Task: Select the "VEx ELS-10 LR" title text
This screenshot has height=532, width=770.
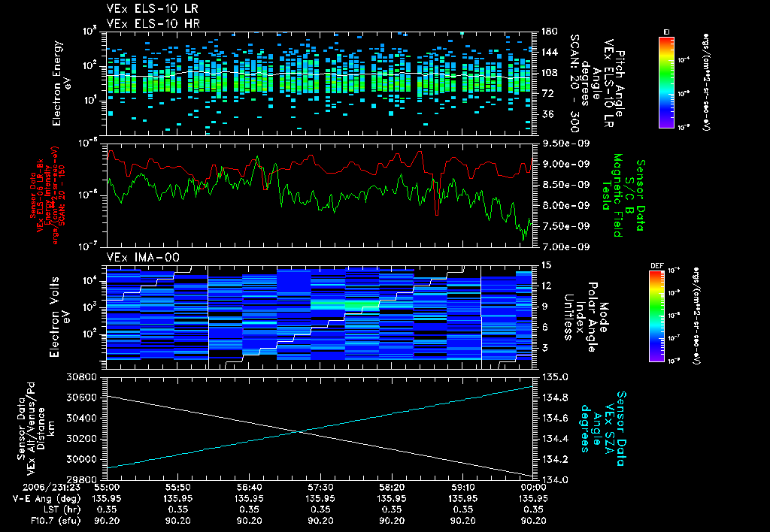Action: 152,9
